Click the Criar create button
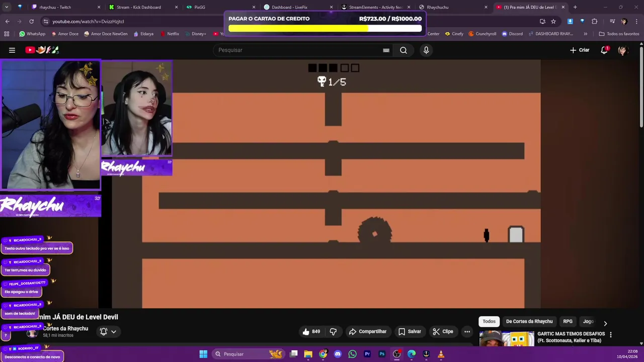 click(x=580, y=50)
